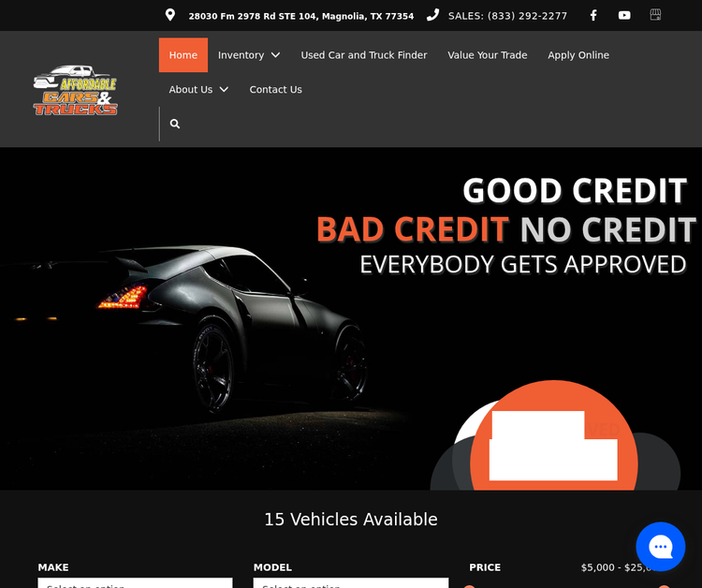This screenshot has width=702, height=588.
Task: Open the Model select dropdown
Action: pos(350,583)
